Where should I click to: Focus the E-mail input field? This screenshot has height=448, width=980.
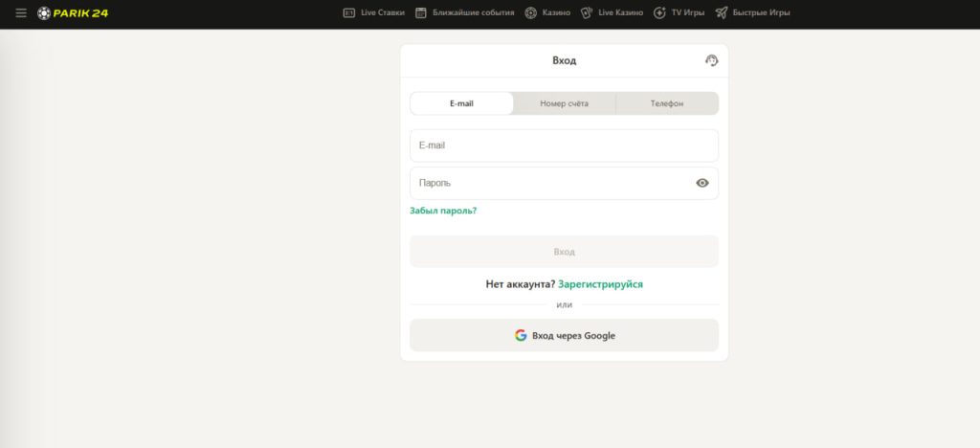coord(565,146)
